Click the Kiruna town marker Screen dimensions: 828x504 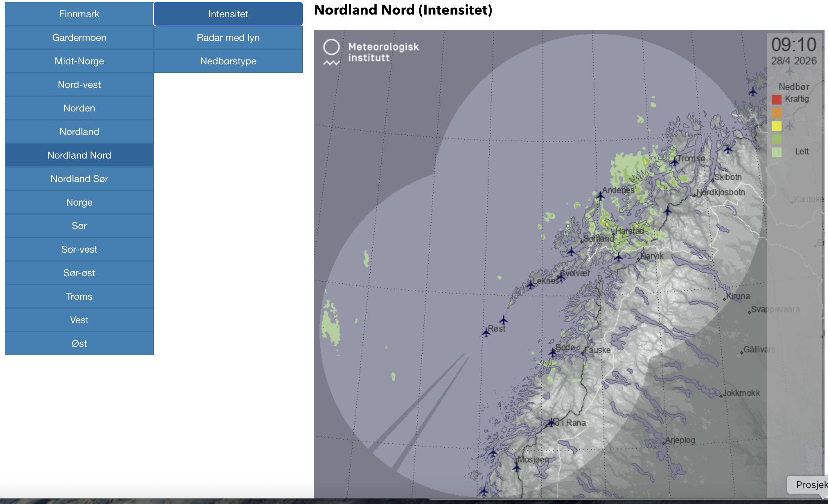point(724,299)
